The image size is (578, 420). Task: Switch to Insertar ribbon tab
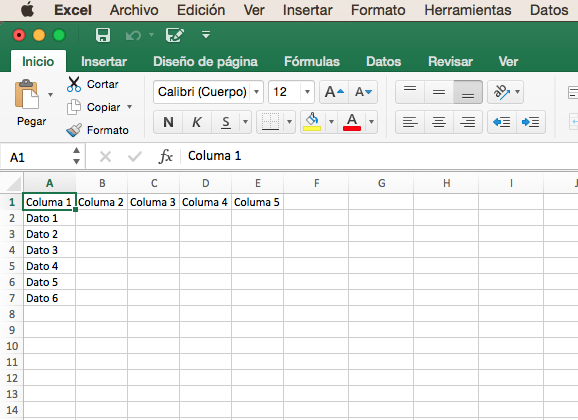click(x=104, y=61)
